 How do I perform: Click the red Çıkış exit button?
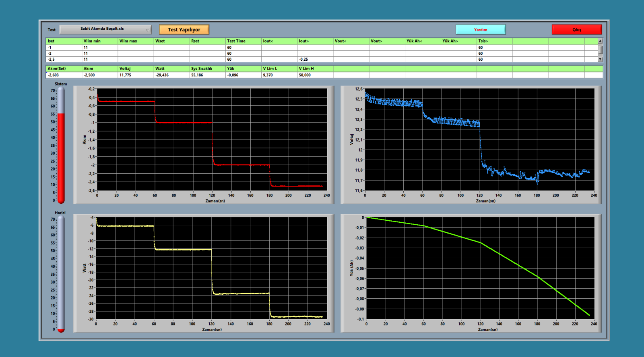click(576, 30)
